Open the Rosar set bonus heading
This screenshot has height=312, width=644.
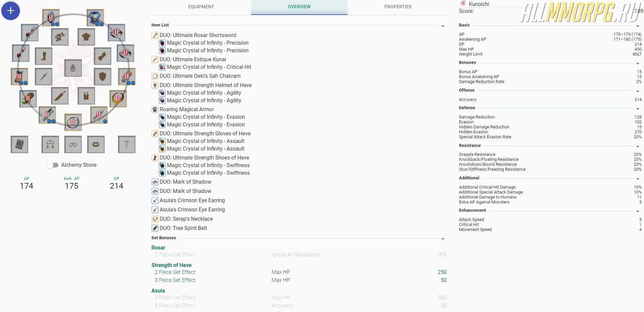pyautogui.click(x=158, y=247)
